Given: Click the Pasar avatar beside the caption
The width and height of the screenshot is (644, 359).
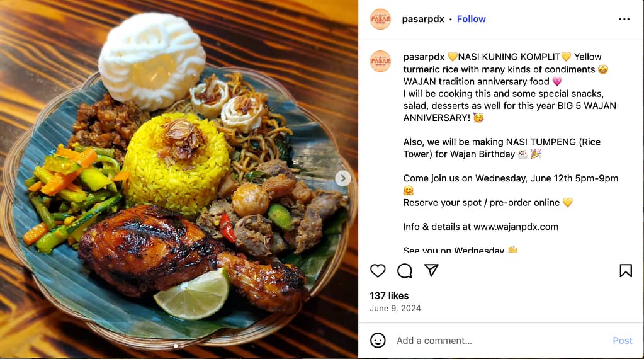Looking at the screenshot, I should [x=380, y=61].
